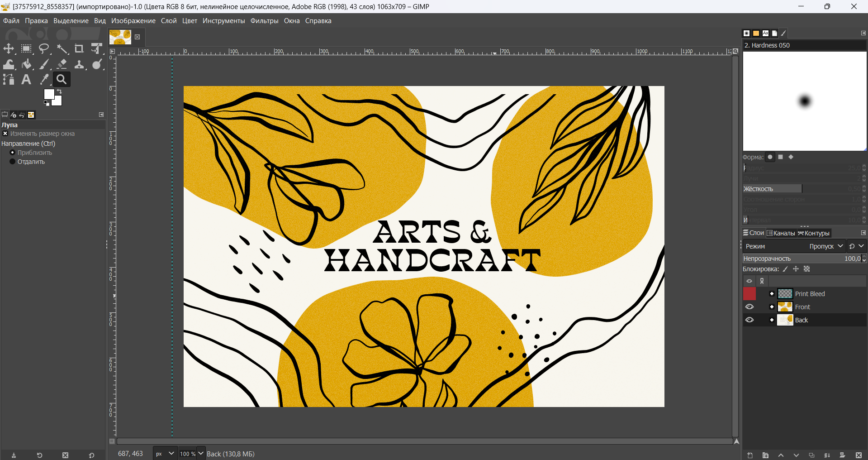Toggle the Изменять размер окна checkbox
868x460 pixels.
(5, 134)
